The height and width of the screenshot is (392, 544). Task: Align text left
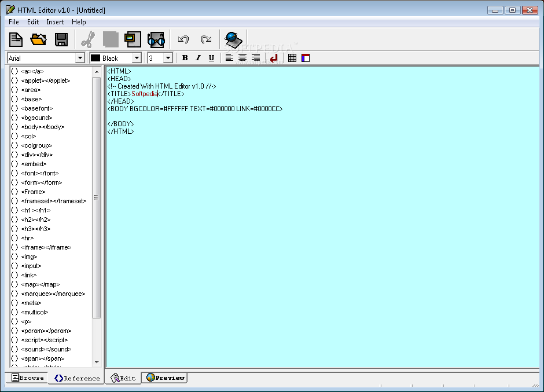coord(229,58)
